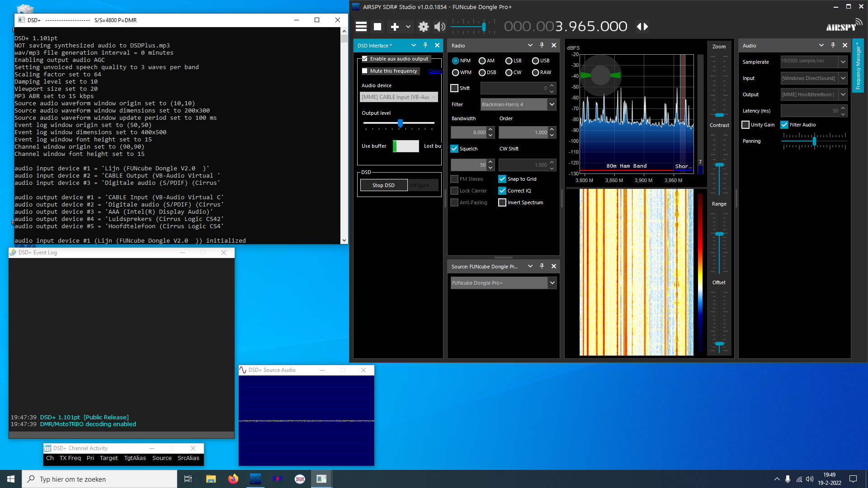Screen dimensions: 868x488
Task: Open the Audio panel options chevron
Action: (821, 45)
